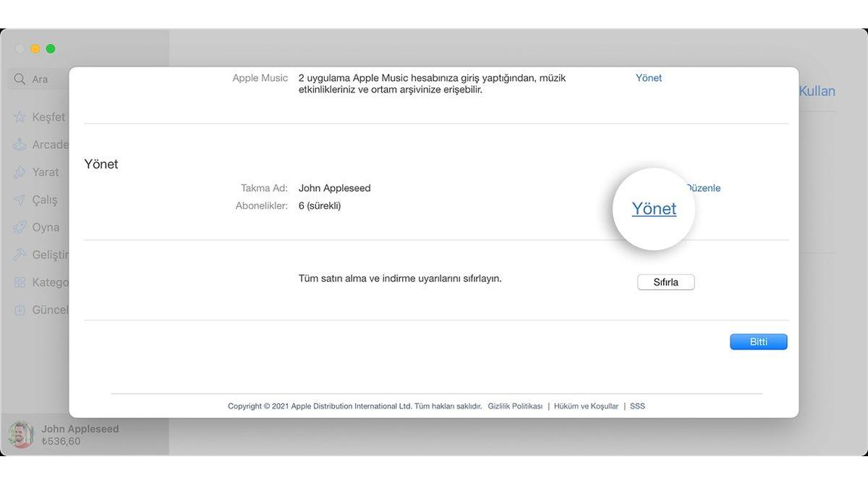Click the search magnifier icon
Screen dimensions: 868x488
[20, 79]
